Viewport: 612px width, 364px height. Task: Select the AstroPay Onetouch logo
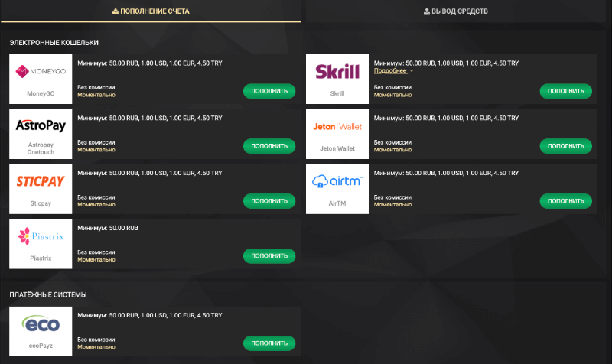coord(41,125)
